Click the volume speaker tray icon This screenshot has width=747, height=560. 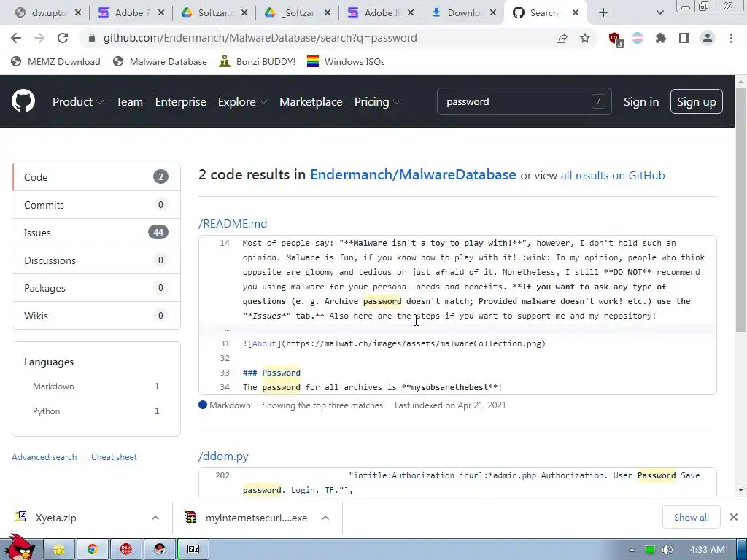[667, 550]
